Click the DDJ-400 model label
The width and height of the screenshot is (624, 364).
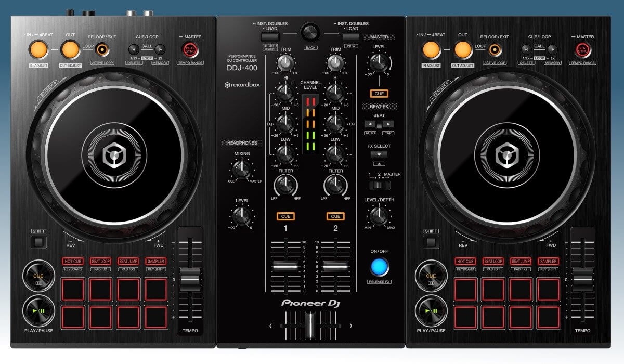242,68
